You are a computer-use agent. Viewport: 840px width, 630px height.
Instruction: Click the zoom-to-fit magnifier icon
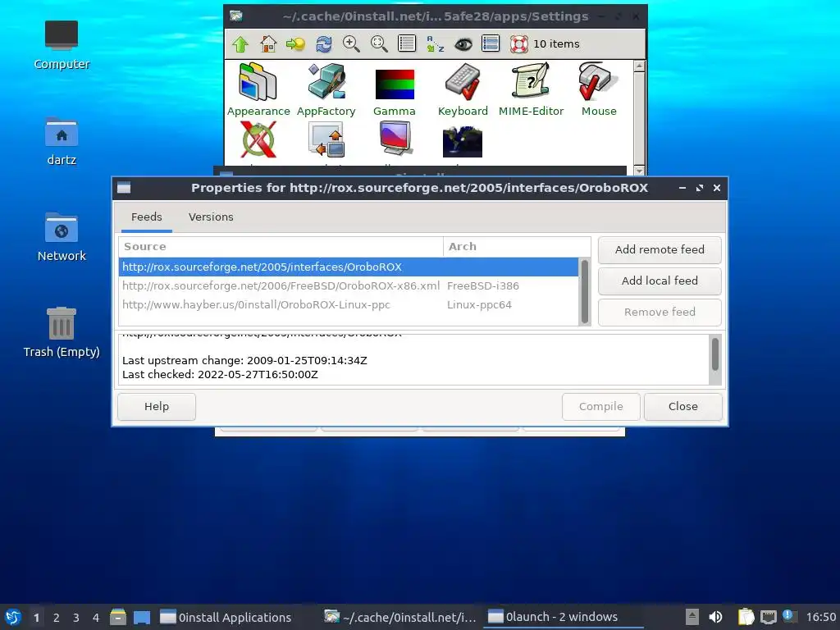click(x=379, y=44)
